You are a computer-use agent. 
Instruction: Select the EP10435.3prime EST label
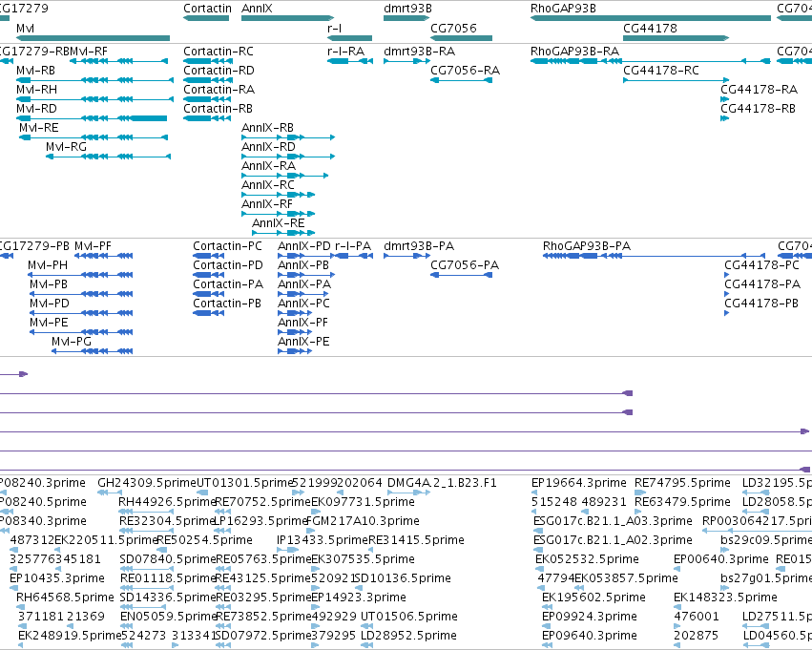click(57, 577)
